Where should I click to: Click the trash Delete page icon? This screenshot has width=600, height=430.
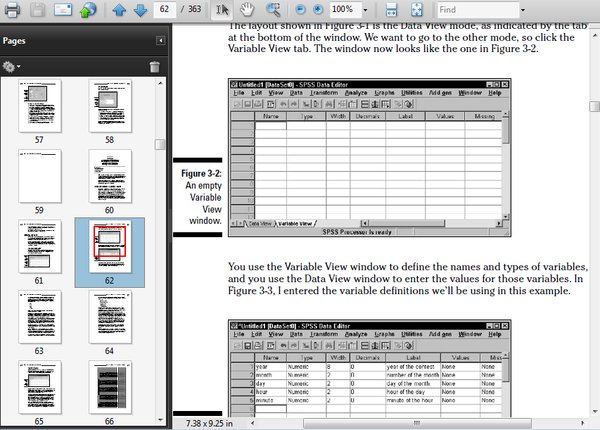pos(155,67)
